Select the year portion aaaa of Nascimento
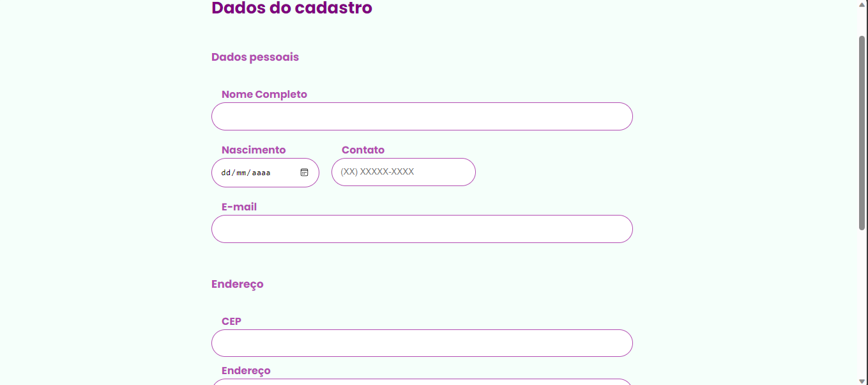868x385 pixels. coord(261,173)
